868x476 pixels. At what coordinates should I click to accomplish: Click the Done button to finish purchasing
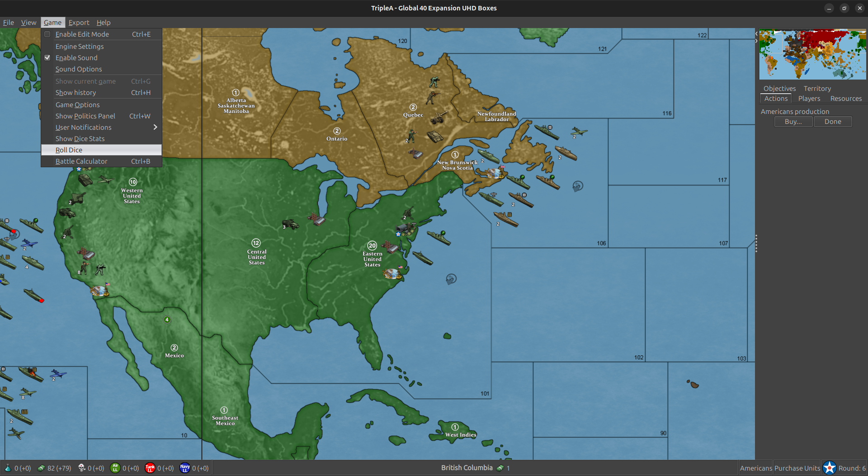[x=832, y=122]
